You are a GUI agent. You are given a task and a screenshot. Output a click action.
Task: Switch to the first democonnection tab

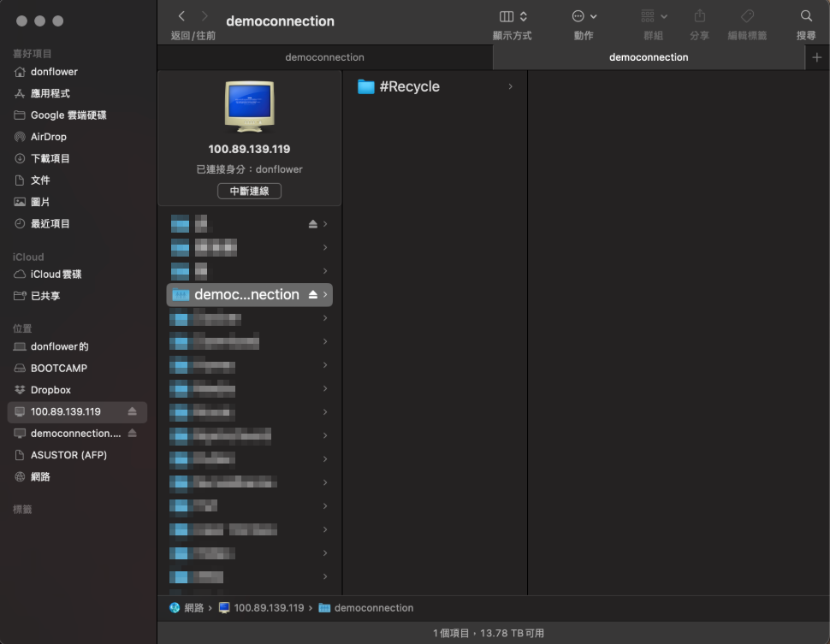(x=324, y=57)
